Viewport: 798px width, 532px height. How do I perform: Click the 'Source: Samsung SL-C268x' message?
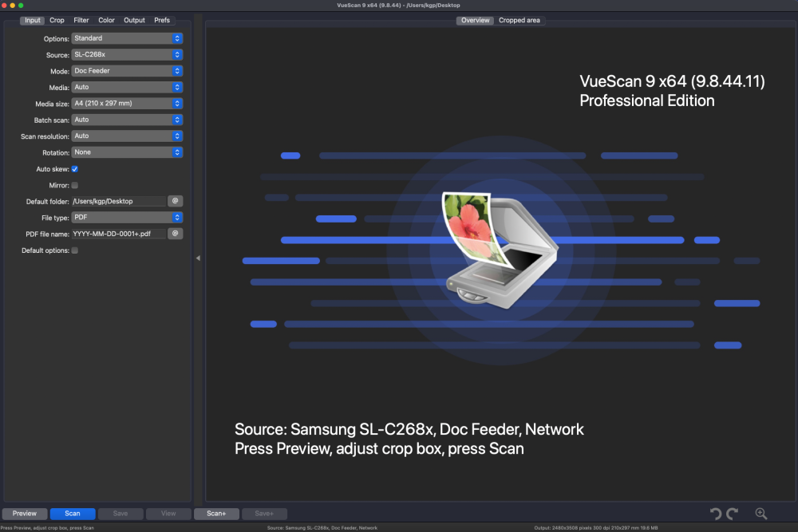click(x=409, y=429)
